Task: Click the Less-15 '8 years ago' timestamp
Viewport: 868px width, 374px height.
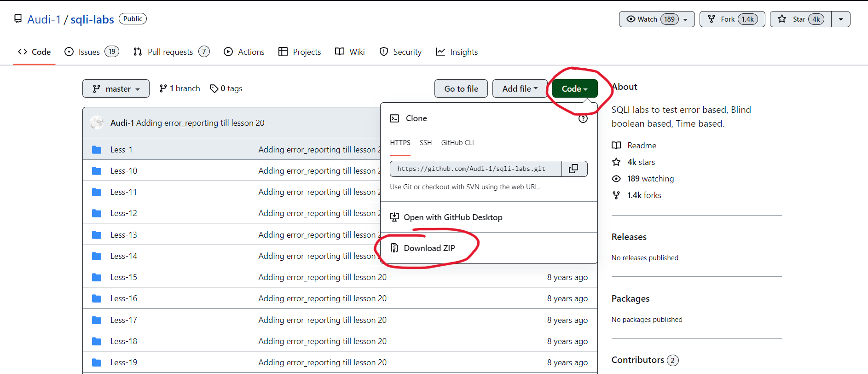Action: tap(567, 277)
